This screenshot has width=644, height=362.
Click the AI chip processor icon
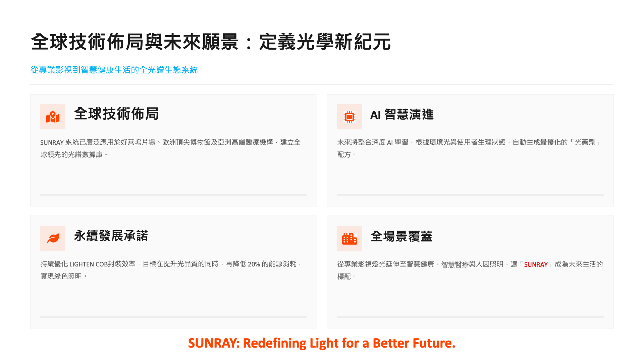[350, 117]
